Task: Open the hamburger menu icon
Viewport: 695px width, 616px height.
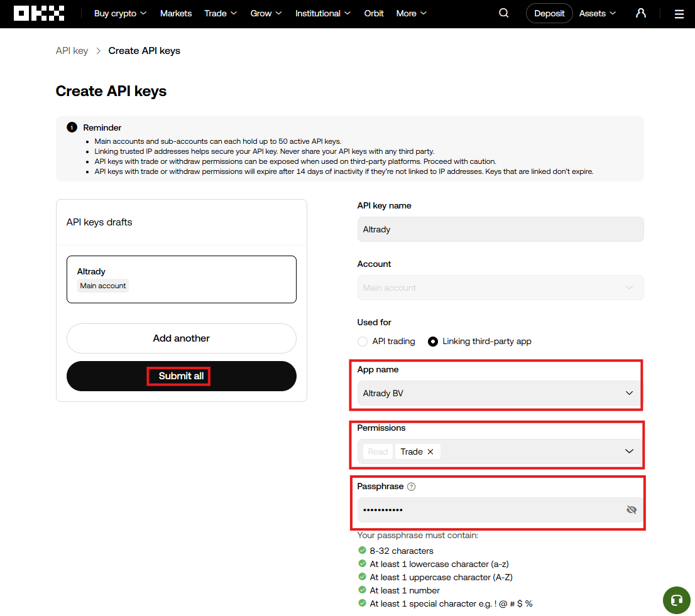Action: tap(679, 14)
